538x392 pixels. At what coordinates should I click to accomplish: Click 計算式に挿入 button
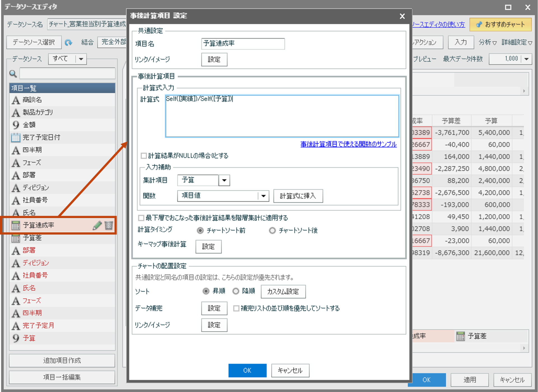pyautogui.click(x=298, y=196)
